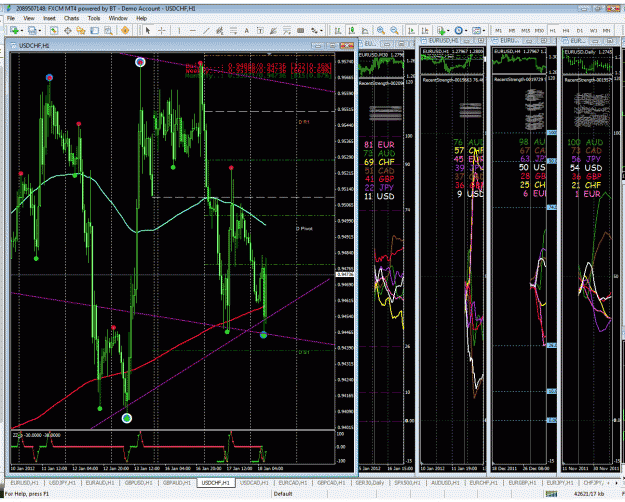Toggle the Market Watch window
This screenshot has width=625, height=502.
tap(54, 30)
